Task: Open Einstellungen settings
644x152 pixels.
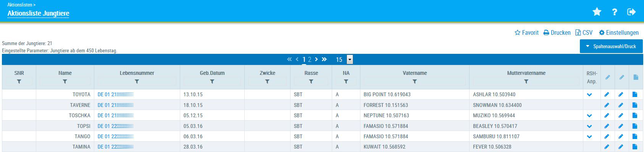Action: point(619,33)
